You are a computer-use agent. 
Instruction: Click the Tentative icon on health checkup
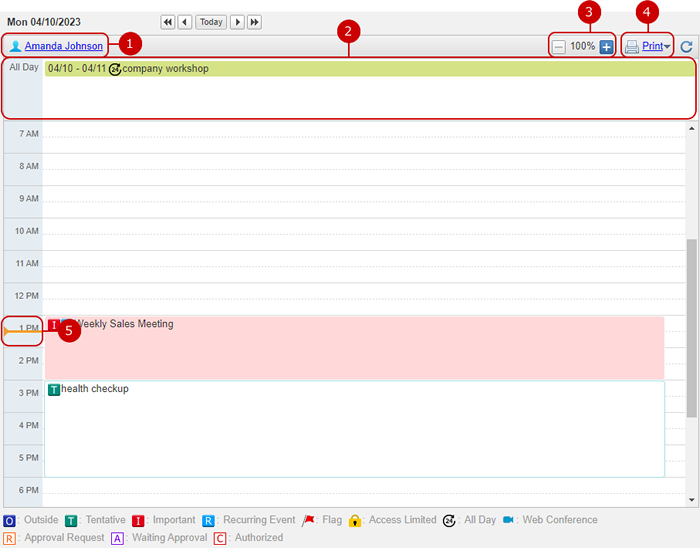pos(54,390)
